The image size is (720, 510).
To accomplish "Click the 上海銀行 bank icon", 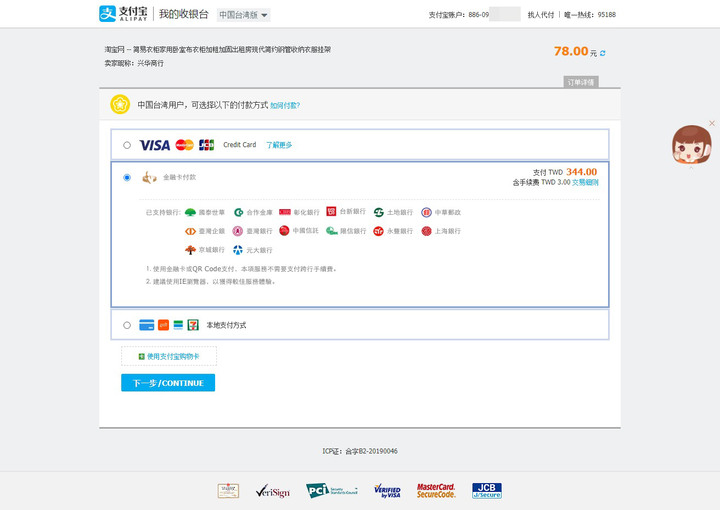I will pos(426,231).
